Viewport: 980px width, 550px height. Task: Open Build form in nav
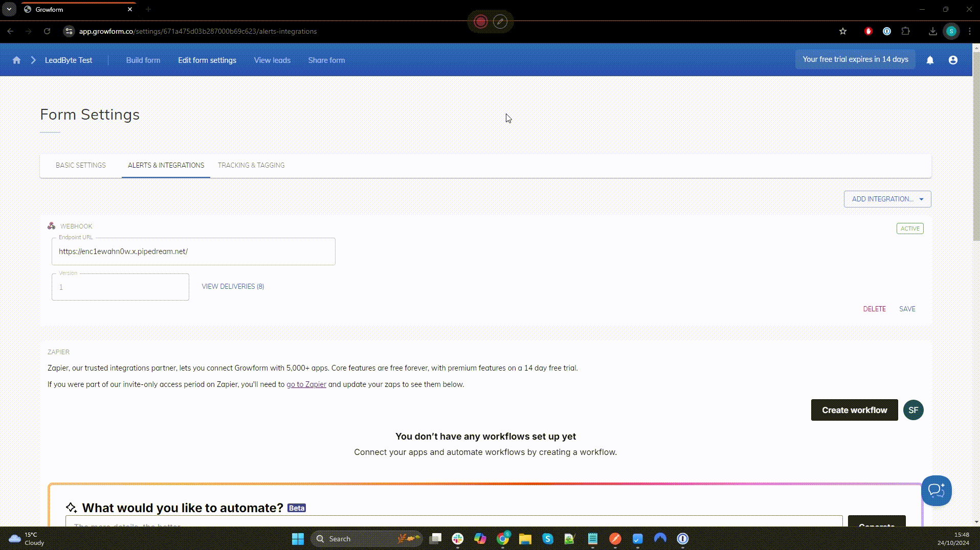[143, 60]
